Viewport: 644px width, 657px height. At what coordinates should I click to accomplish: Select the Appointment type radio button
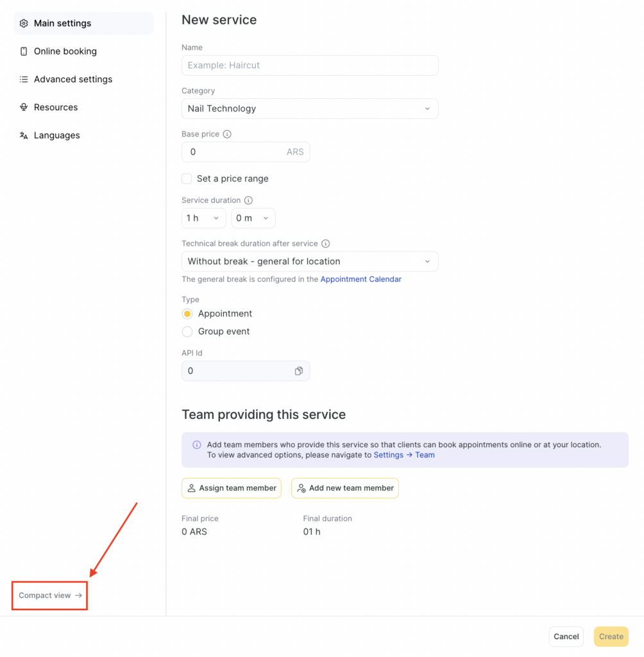click(187, 314)
